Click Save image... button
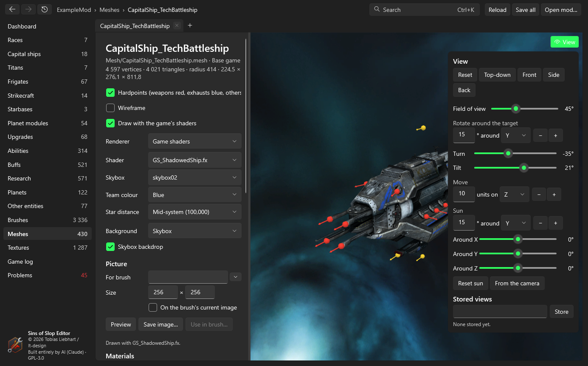This screenshot has height=366, width=588. click(161, 324)
